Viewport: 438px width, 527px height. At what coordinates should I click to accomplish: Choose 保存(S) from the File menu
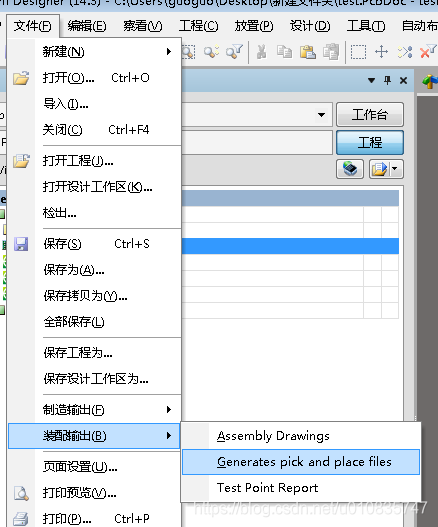coord(94,244)
